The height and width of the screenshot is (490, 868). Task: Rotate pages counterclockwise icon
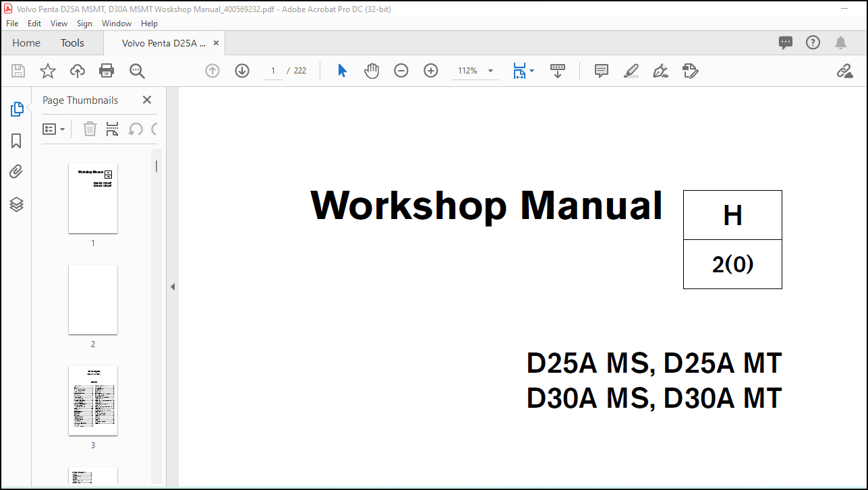point(136,129)
